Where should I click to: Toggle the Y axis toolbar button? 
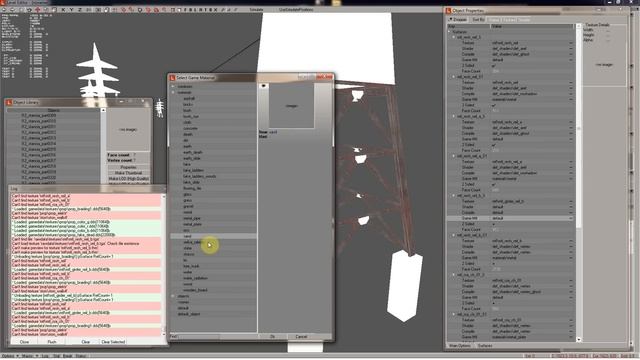tap(71, 9)
